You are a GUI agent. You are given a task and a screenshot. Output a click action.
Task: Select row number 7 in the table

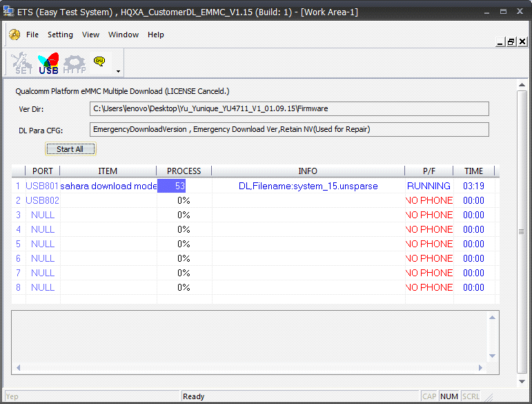(19, 273)
